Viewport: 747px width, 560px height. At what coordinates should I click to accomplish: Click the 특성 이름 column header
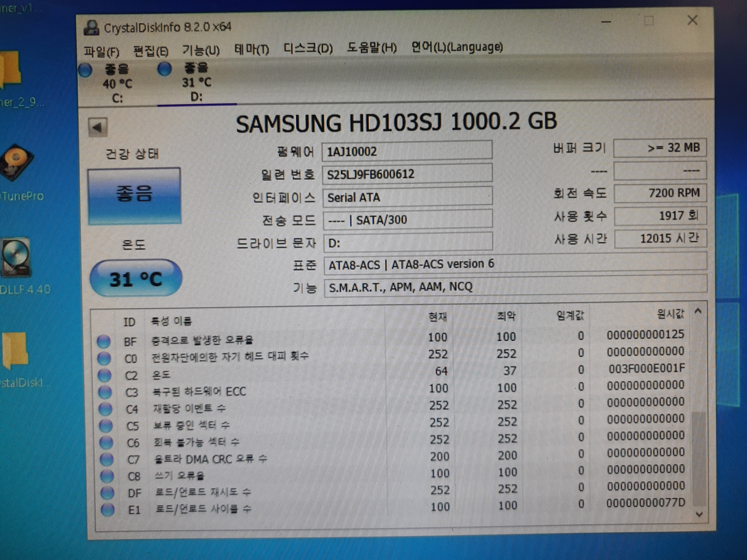tap(171, 321)
